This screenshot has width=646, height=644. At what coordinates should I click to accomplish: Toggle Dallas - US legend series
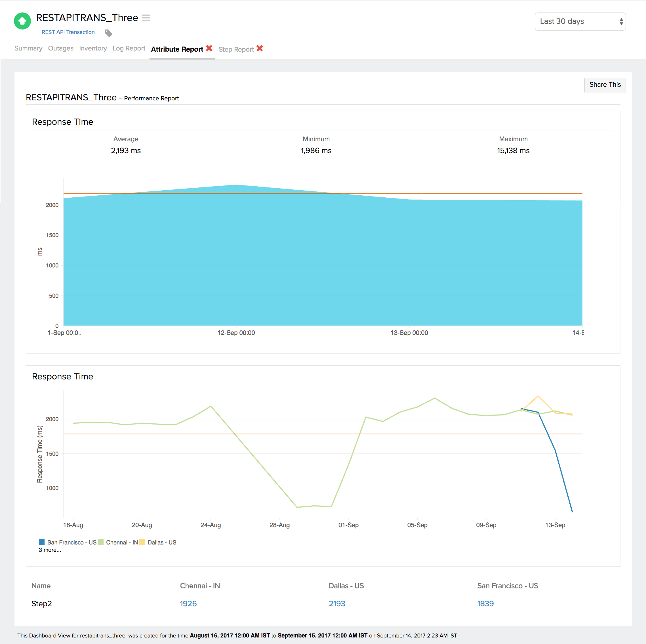(158, 542)
